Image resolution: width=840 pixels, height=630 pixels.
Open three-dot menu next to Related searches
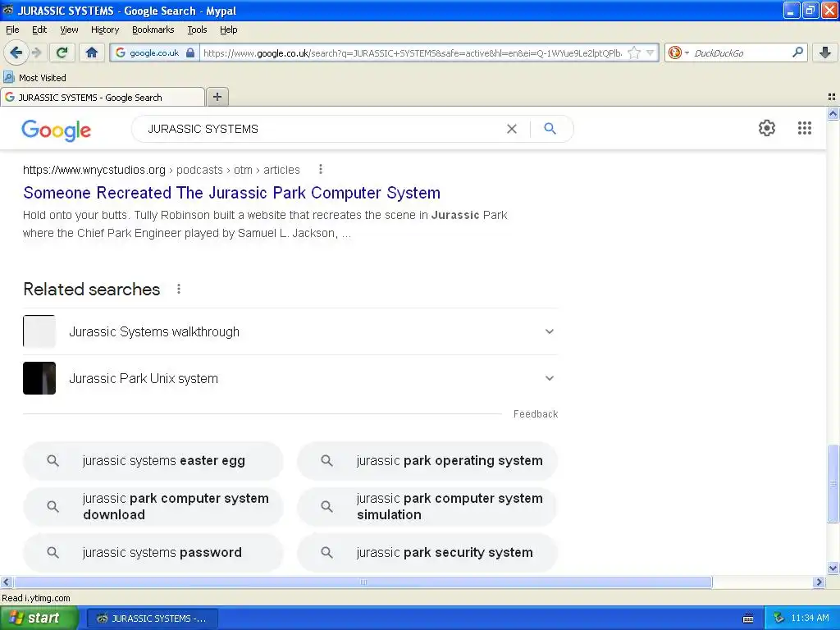click(178, 290)
